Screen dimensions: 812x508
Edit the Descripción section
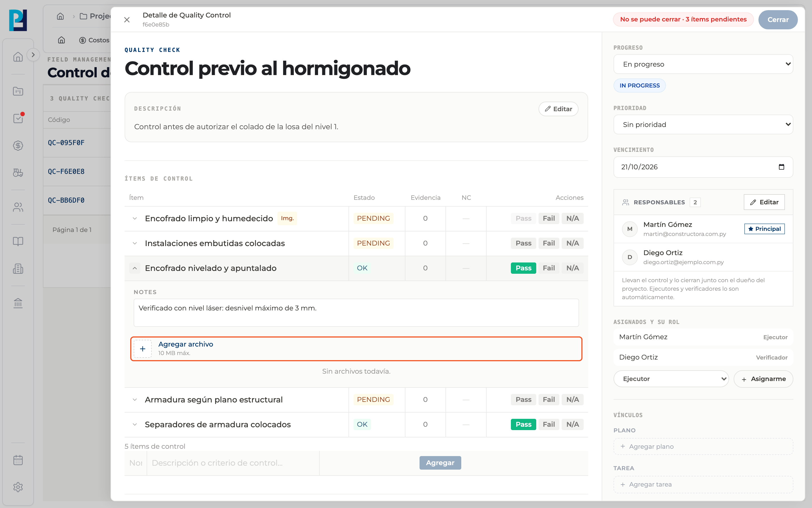point(558,109)
